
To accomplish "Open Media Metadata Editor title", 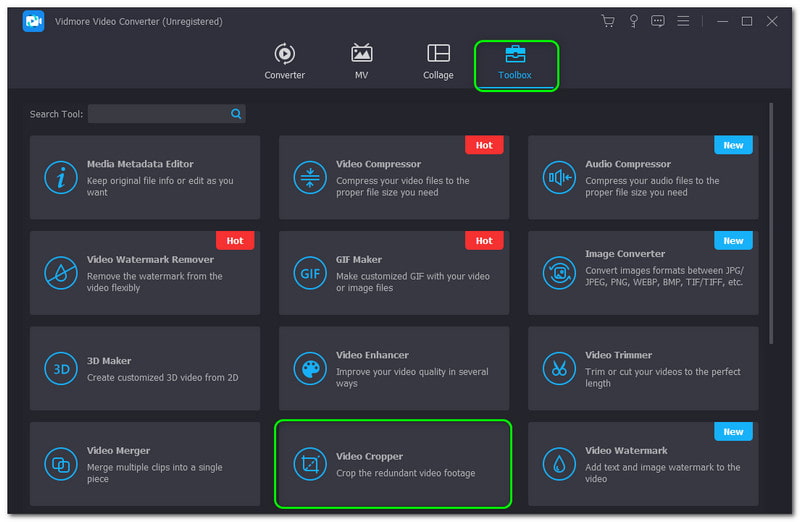I will pyautogui.click(x=140, y=164).
